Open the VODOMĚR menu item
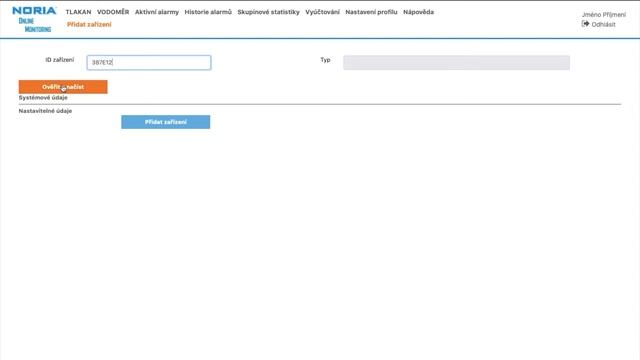This screenshot has width=640, height=360. (x=113, y=12)
